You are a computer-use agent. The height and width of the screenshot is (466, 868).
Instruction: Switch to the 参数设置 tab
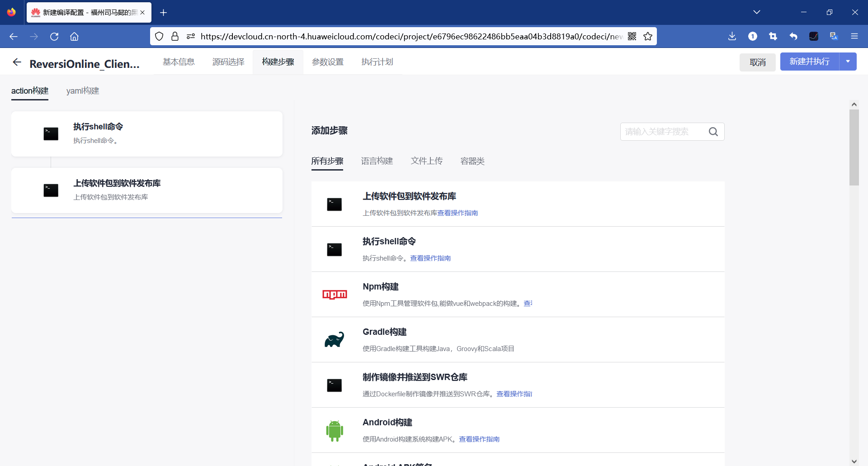[328, 62]
